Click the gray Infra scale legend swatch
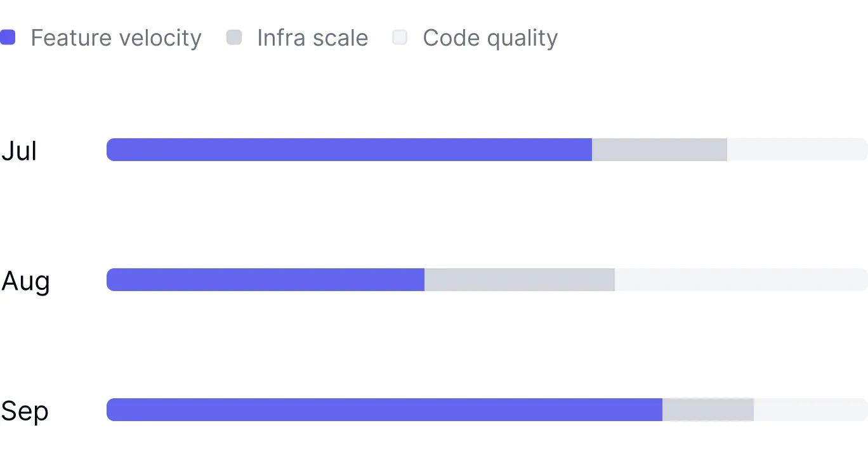 pyautogui.click(x=234, y=37)
